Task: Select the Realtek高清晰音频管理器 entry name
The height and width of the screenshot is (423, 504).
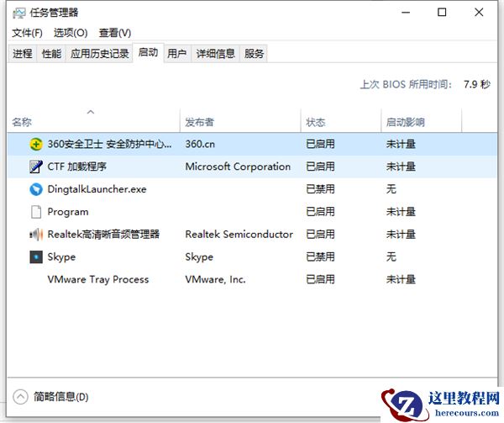Action: (x=103, y=234)
